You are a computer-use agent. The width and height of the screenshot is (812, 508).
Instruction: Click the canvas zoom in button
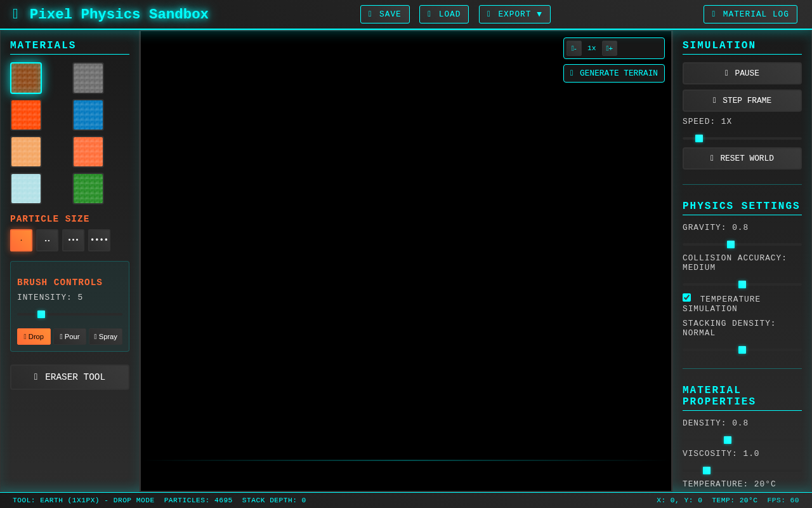[609, 48]
